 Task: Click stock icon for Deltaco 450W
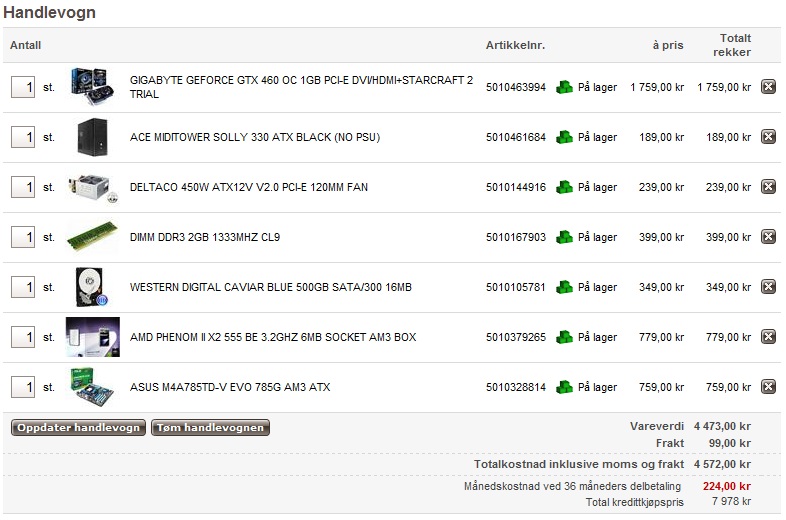pos(564,187)
